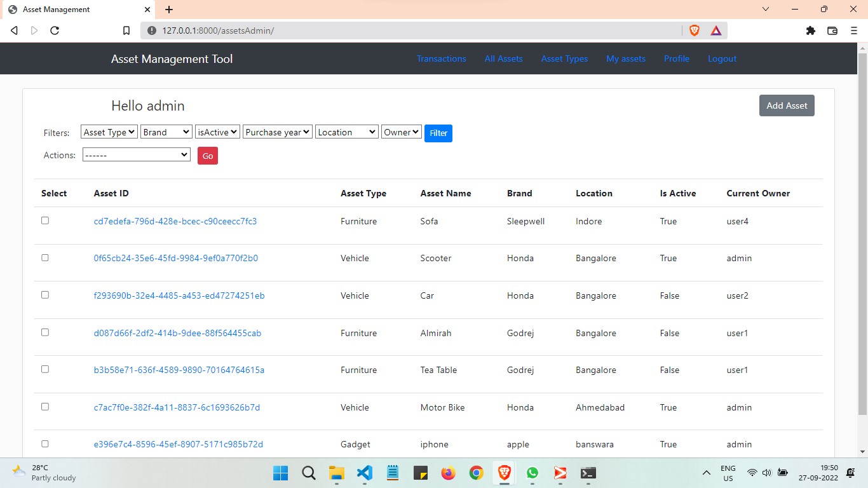Open asset d087d66f-2df2-414b-9dee-88f564455cab
Screen dimensions: 868x488
[x=177, y=333]
